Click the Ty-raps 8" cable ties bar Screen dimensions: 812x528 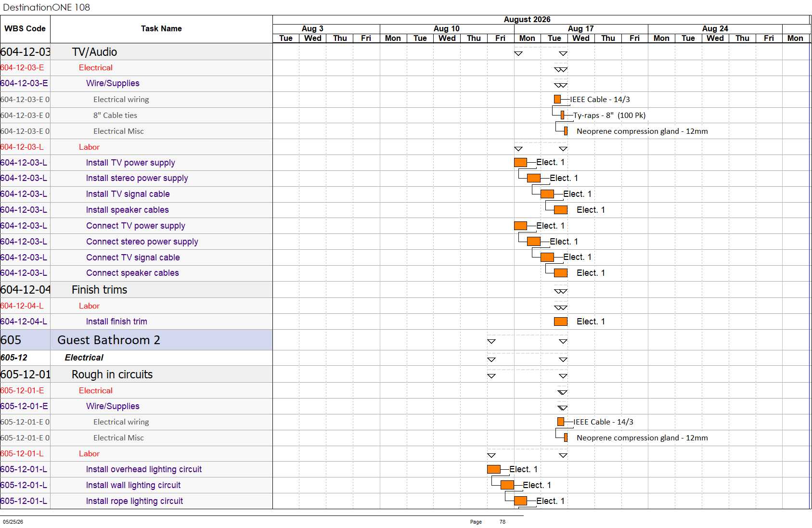562,115
